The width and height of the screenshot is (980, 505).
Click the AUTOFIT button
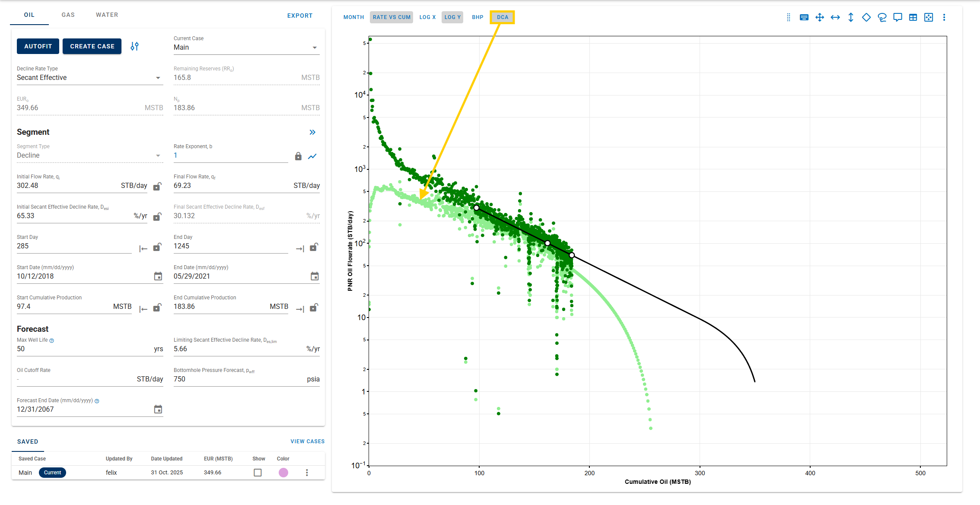pos(38,46)
